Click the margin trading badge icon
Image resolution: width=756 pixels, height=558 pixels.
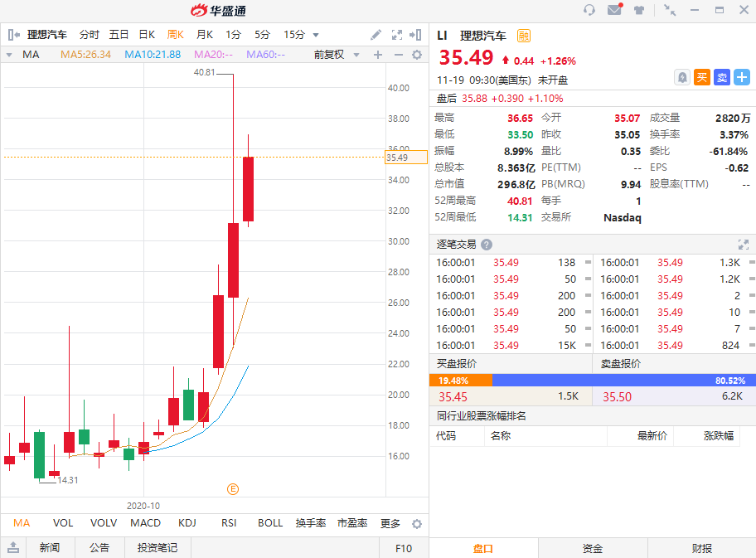point(524,36)
